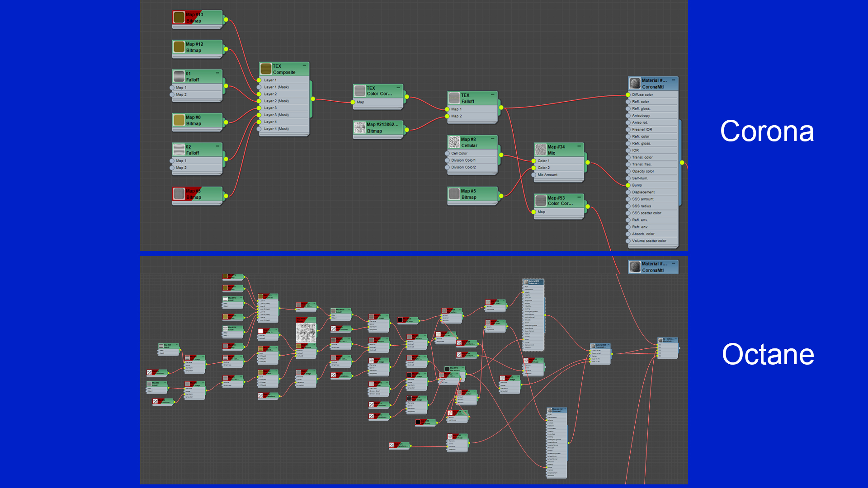Collapse the TEX Composite node

[x=304, y=66]
